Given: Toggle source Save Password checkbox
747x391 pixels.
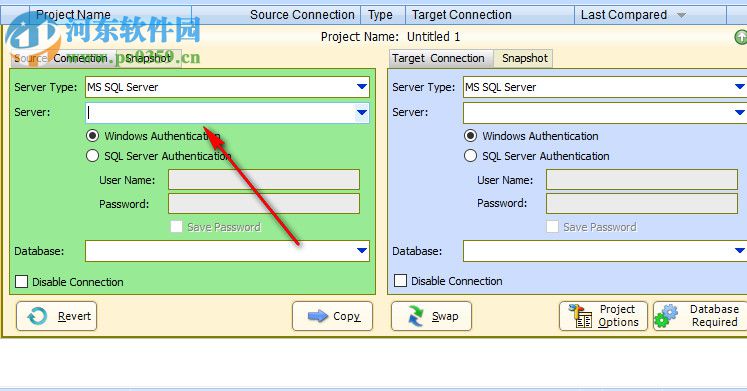Looking at the screenshot, I should [176, 227].
